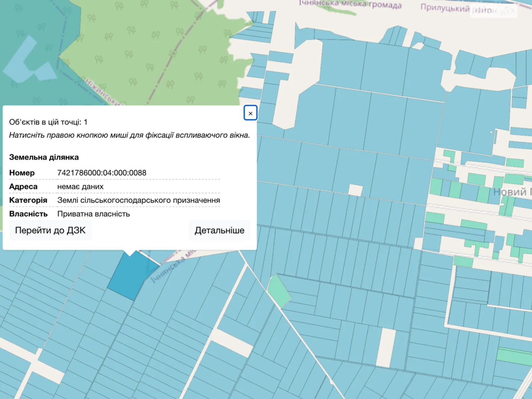Click the 'Землі сільськогосподарського призначення' category value

[139, 200]
